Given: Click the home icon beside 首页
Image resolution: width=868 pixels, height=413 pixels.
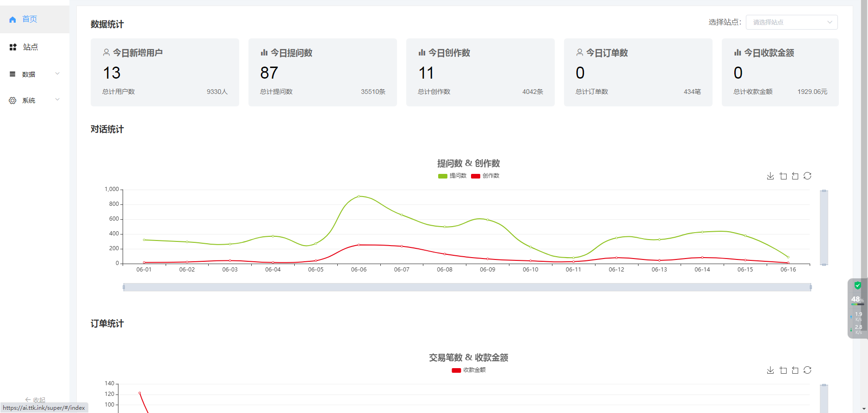Looking at the screenshot, I should click(12, 19).
